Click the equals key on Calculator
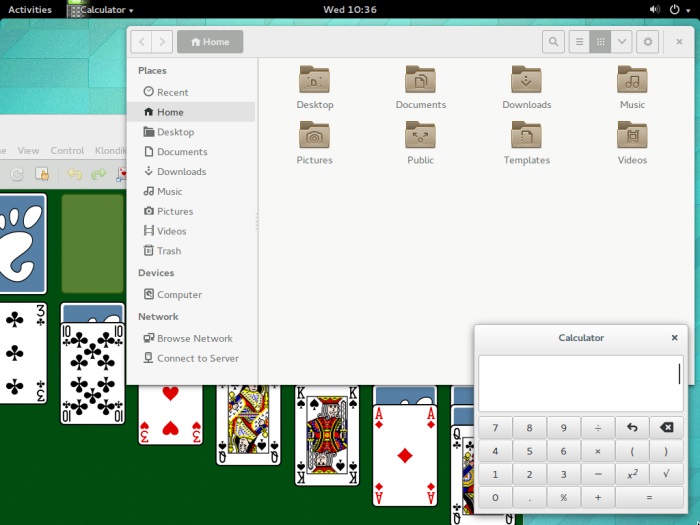Screen dimensions: 700x525 pos(649,497)
